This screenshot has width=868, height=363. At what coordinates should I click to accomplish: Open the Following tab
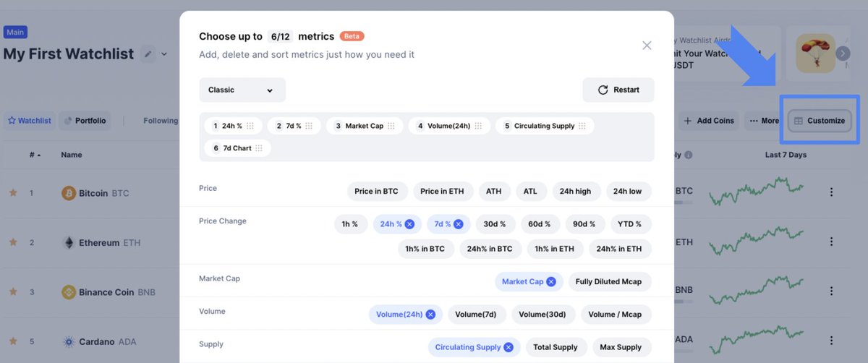(161, 121)
